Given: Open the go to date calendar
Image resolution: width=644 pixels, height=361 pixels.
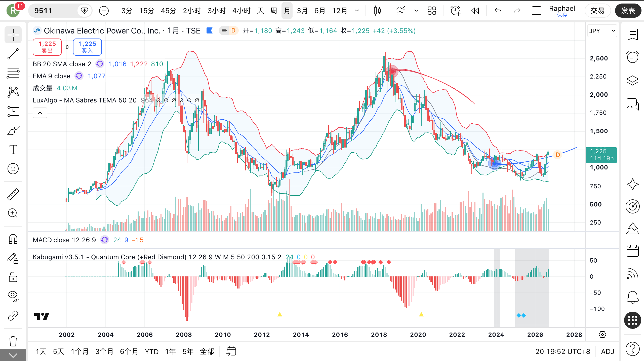Looking at the screenshot, I should 231,351.
